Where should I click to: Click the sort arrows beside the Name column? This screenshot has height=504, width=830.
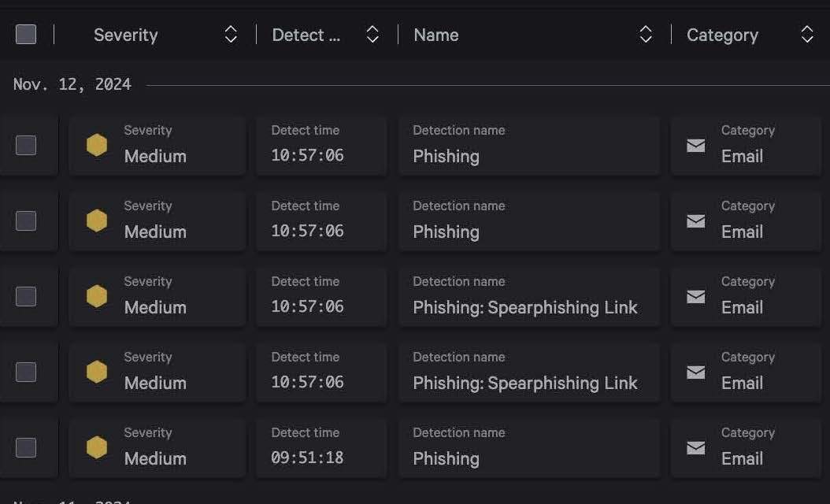pos(646,35)
